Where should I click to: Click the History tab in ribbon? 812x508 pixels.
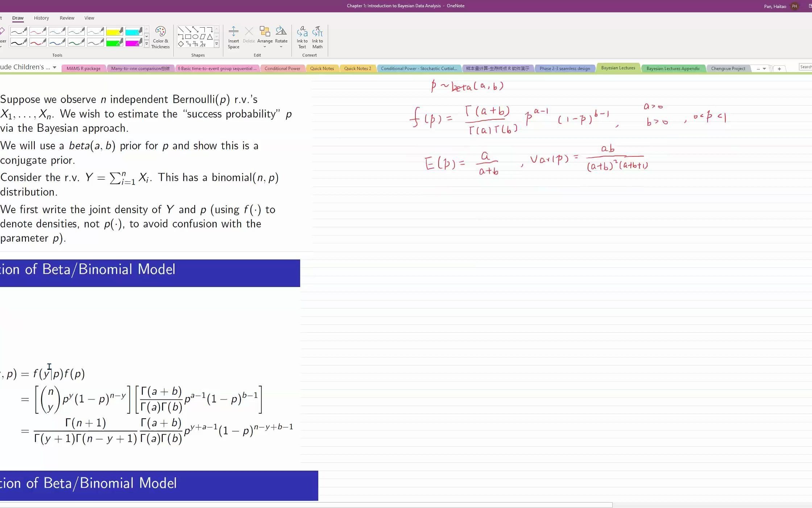click(41, 17)
